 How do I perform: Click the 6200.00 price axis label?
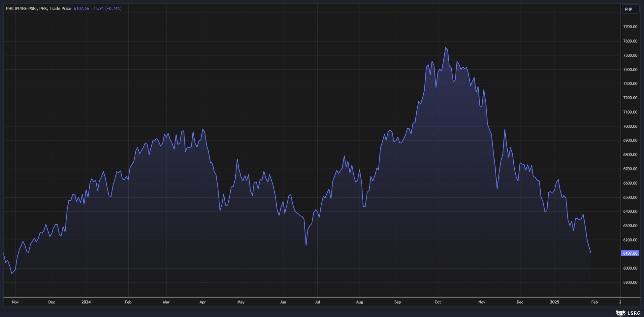click(x=630, y=240)
